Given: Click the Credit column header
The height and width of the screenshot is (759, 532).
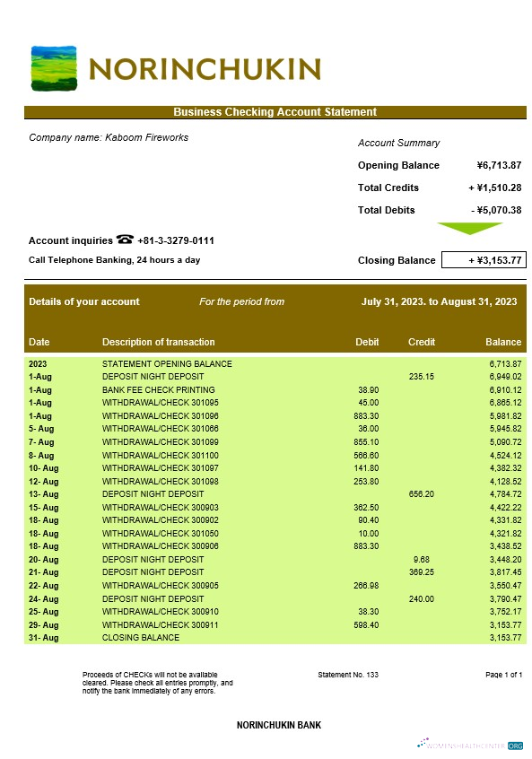Looking at the screenshot, I should tap(421, 342).
